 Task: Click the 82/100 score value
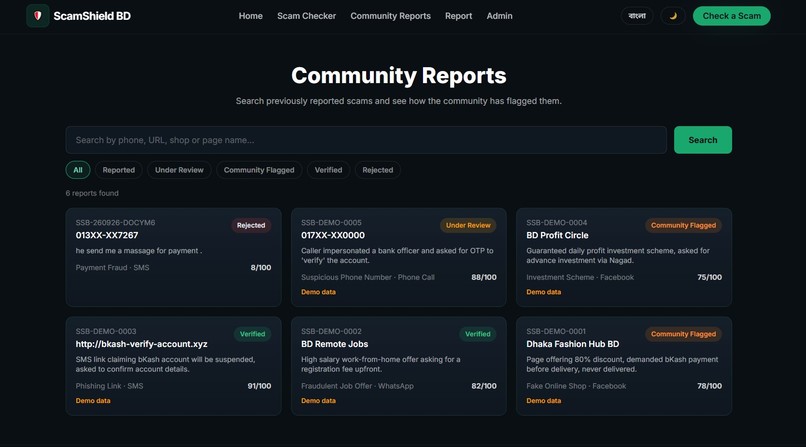coord(484,386)
